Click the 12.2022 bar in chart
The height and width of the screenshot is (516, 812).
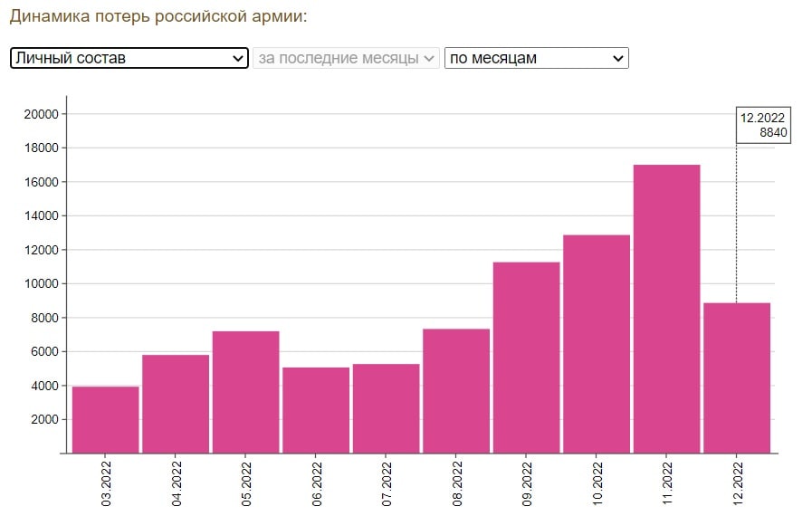coord(737,377)
